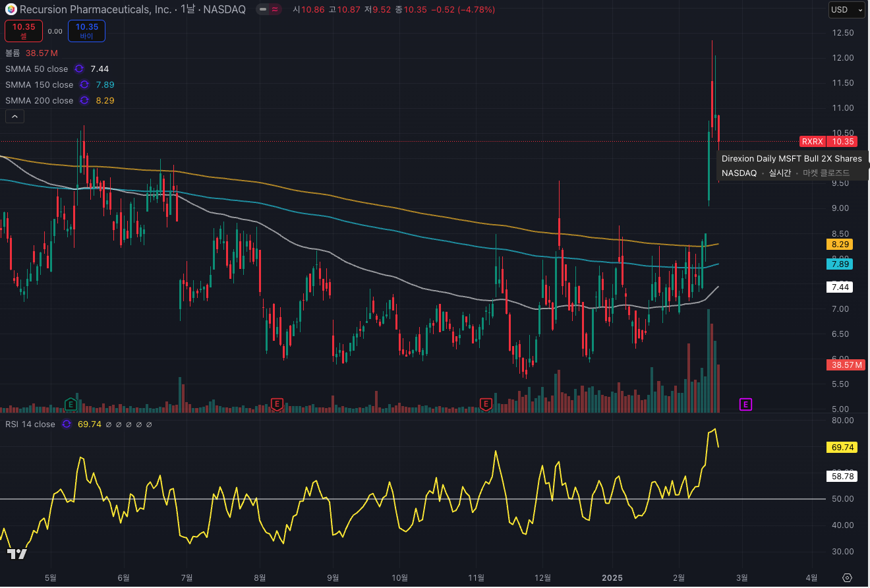Click the 8.29 value beside SMMA 200

pyautogui.click(x=105, y=100)
